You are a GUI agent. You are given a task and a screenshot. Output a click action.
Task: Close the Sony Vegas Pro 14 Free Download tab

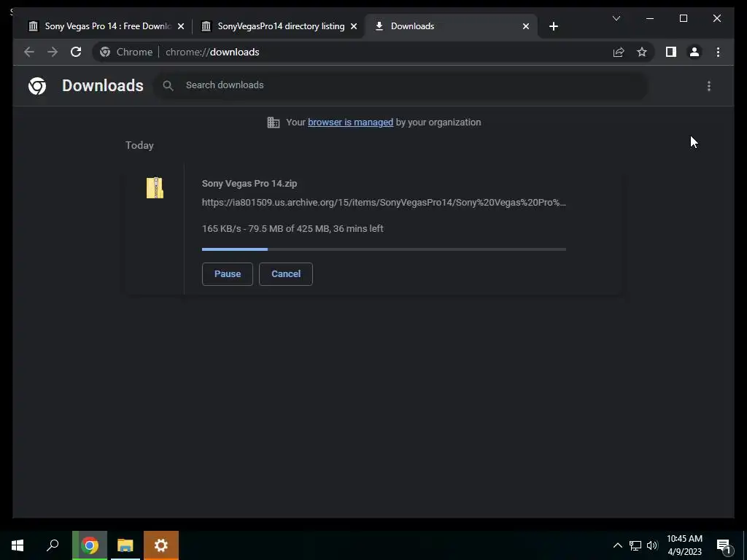(181, 26)
